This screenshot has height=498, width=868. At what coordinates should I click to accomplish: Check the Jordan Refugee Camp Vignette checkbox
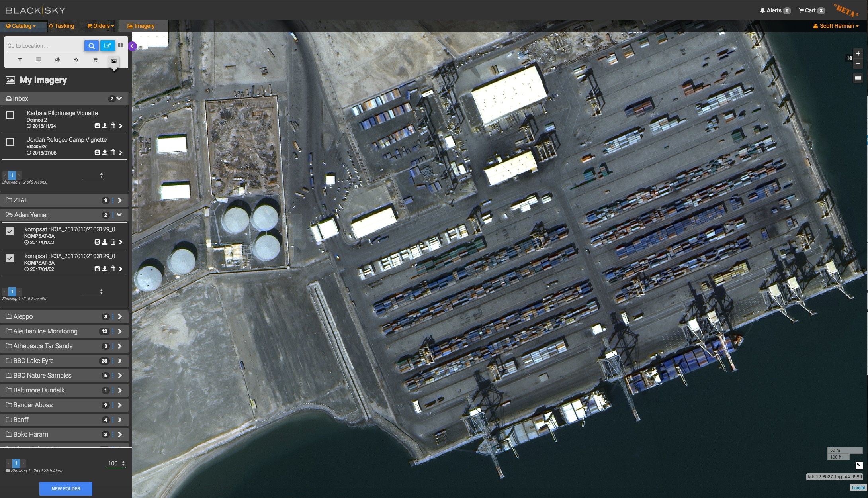point(10,142)
